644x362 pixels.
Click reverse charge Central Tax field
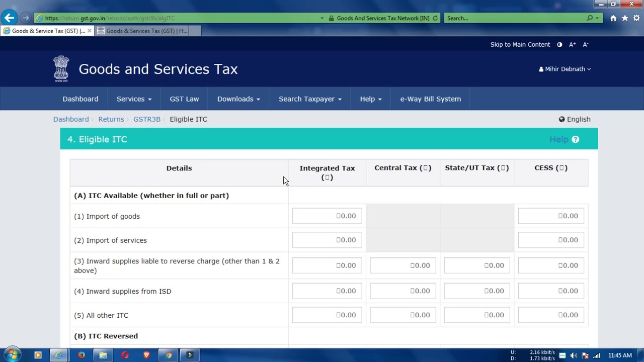[x=403, y=265]
